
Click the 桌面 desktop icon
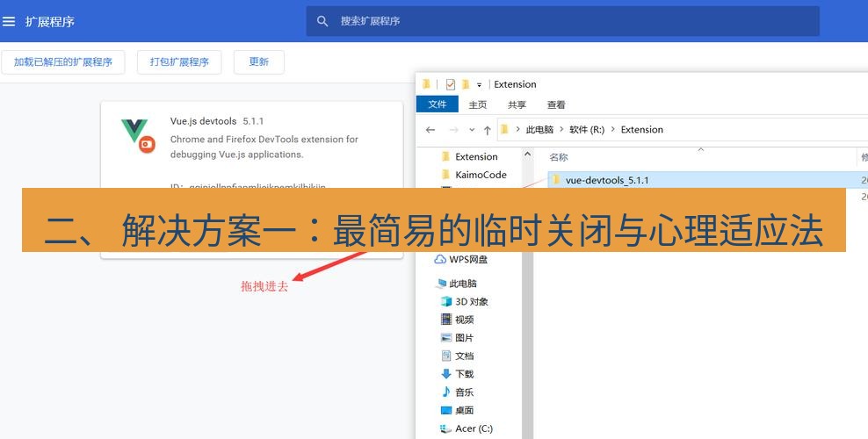click(446, 410)
